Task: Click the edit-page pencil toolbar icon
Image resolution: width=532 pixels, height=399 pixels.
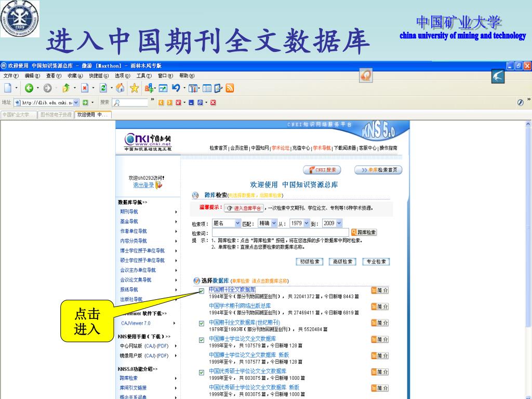Action: pyautogui.click(x=218, y=88)
